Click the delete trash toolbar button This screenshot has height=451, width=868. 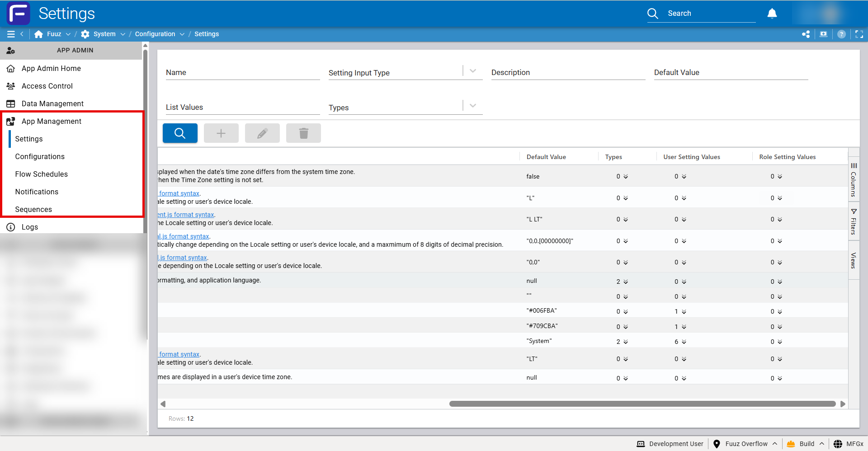coord(303,133)
